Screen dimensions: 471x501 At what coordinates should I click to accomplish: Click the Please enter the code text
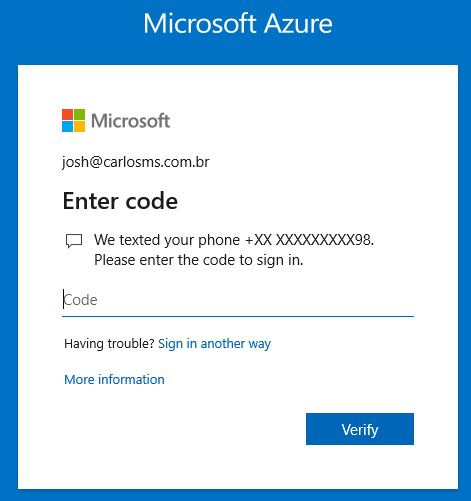click(199, 260)
